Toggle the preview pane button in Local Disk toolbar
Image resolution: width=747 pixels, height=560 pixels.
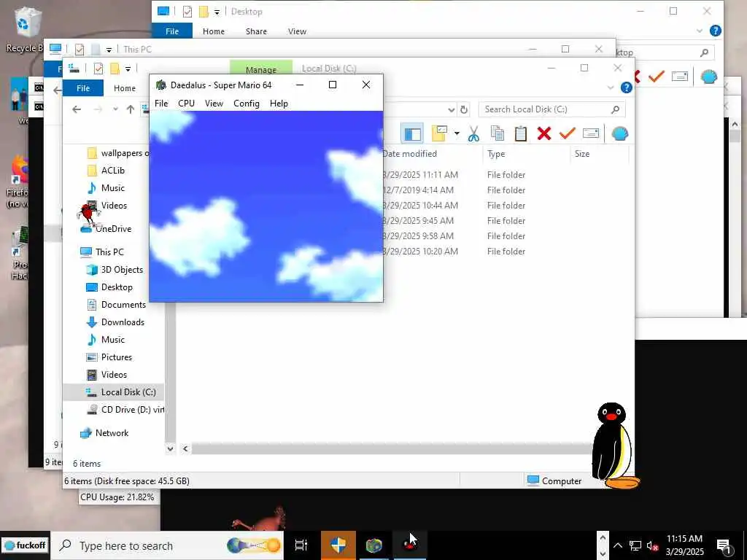(412, 134)
